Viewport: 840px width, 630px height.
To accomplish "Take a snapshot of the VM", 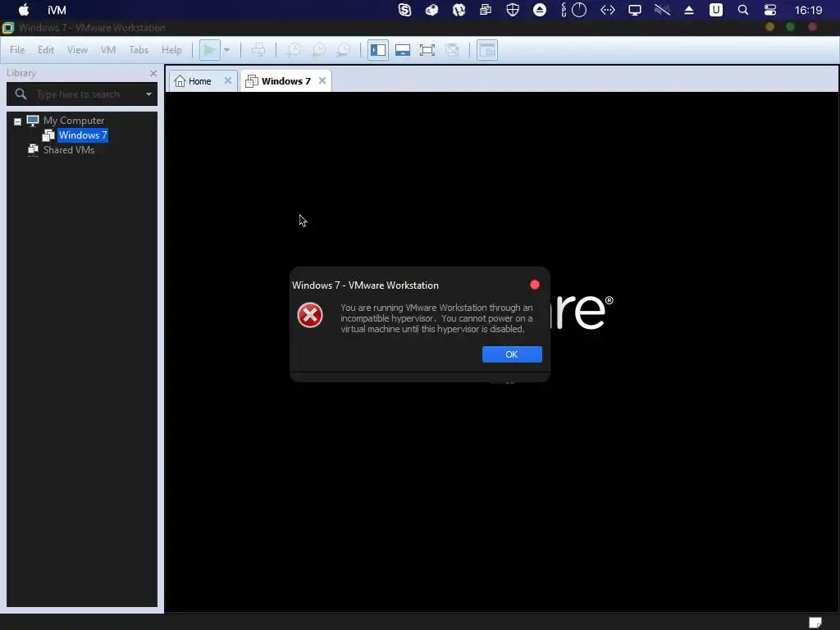I will 294,50.
